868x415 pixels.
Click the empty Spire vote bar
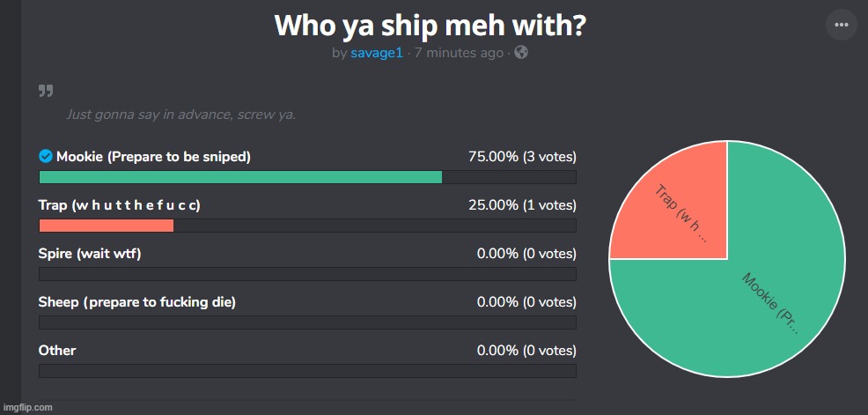point(307,274)
